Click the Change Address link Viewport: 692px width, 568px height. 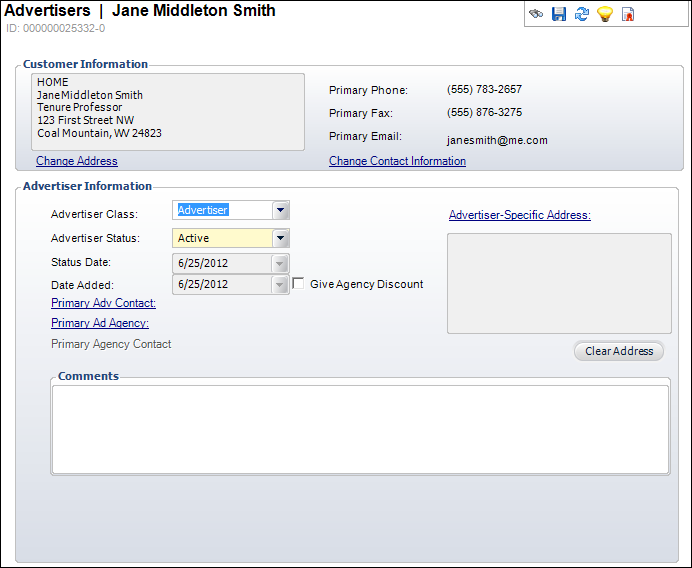coord(77,161)
